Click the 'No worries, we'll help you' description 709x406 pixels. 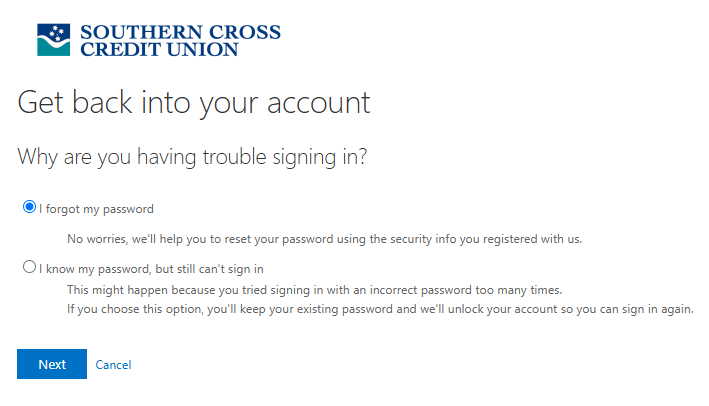tap(325, 239)
